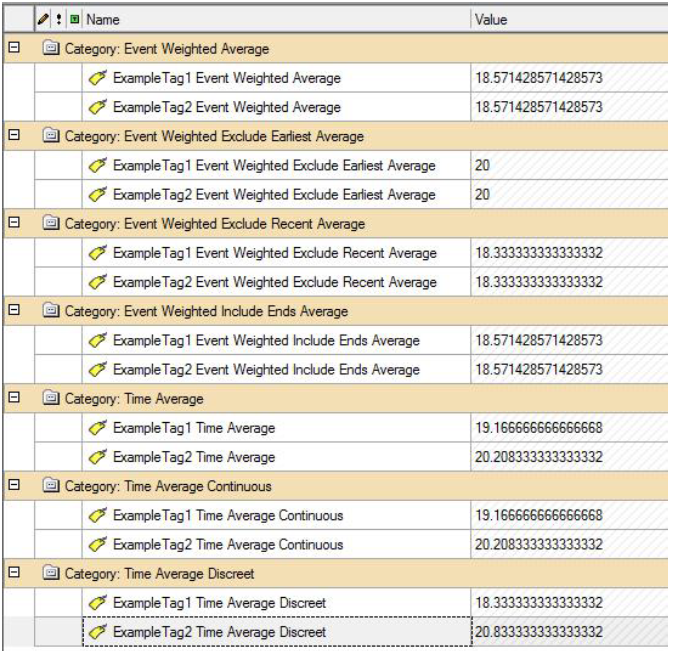Collapse Event Weighted Exclude Earliest Average group

point(14,135)
